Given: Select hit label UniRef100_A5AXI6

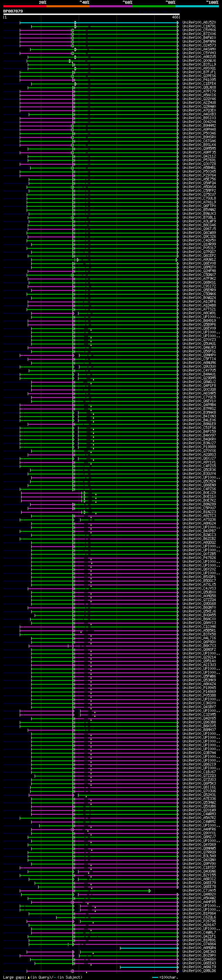Looking at the screenshot, I should pyautogui.click(x=199, y=95).
